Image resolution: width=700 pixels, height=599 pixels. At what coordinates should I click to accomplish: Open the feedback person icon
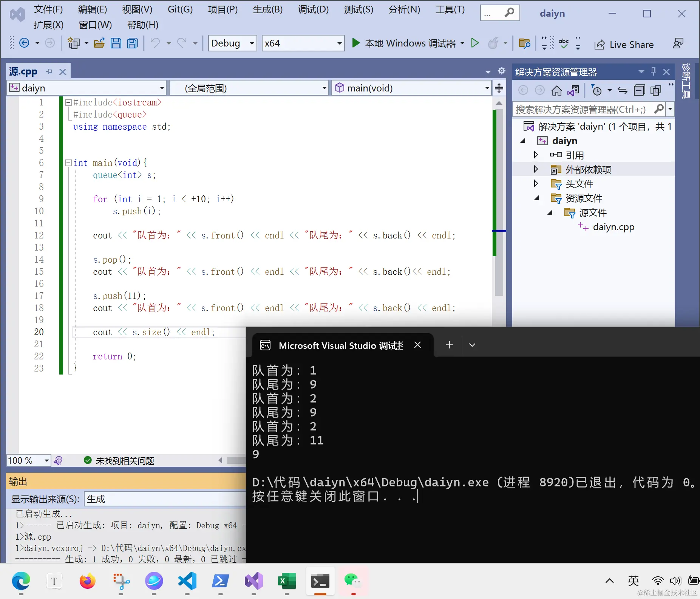(678, 43)
